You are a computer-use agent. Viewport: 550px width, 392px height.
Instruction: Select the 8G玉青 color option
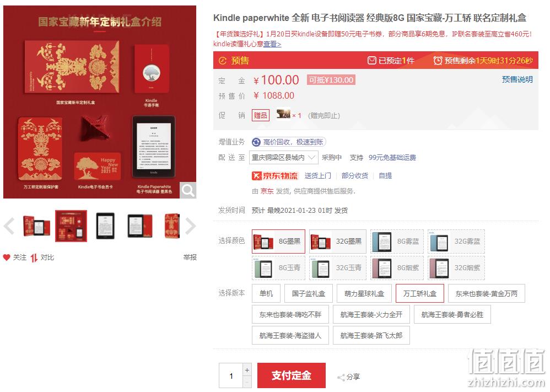[278, 268]
